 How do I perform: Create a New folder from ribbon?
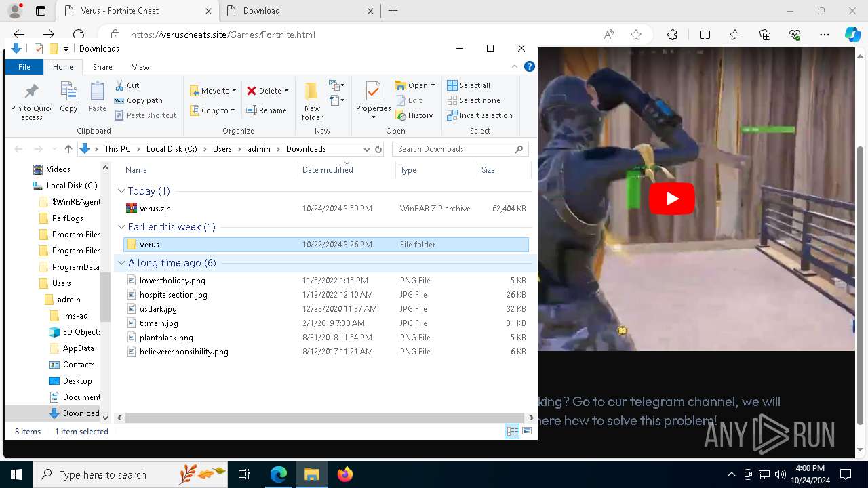point(312,100)
